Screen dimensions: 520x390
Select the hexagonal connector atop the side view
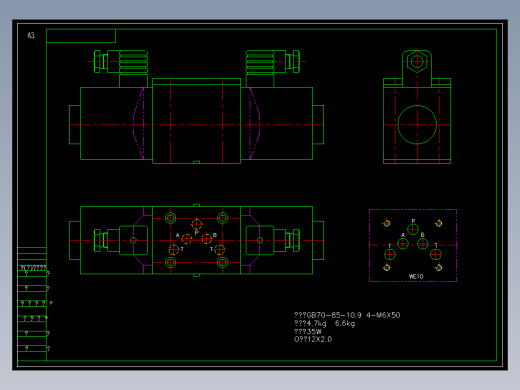(417, 62)
